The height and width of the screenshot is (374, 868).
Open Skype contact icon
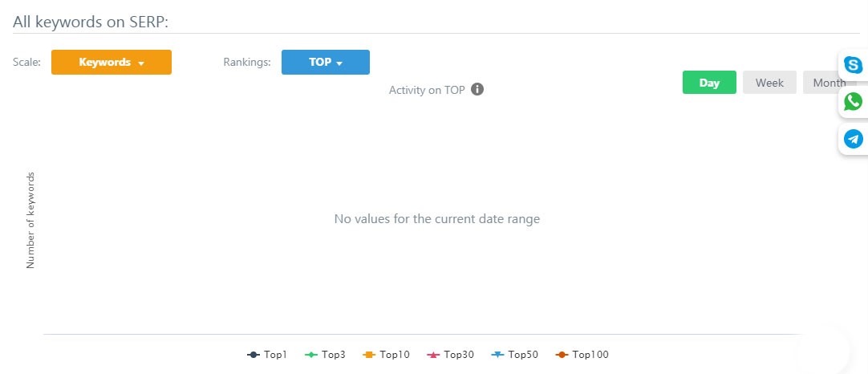click(x=853, y=65)
